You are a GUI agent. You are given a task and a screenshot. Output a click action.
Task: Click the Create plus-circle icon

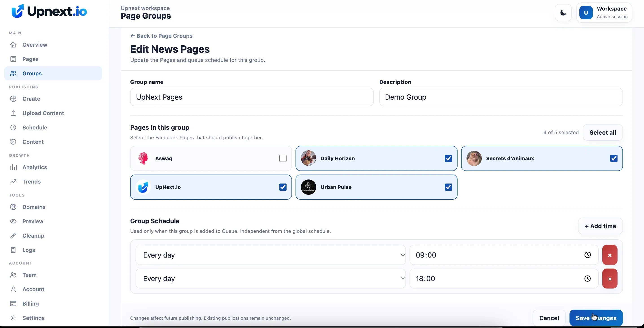(13, 99)
